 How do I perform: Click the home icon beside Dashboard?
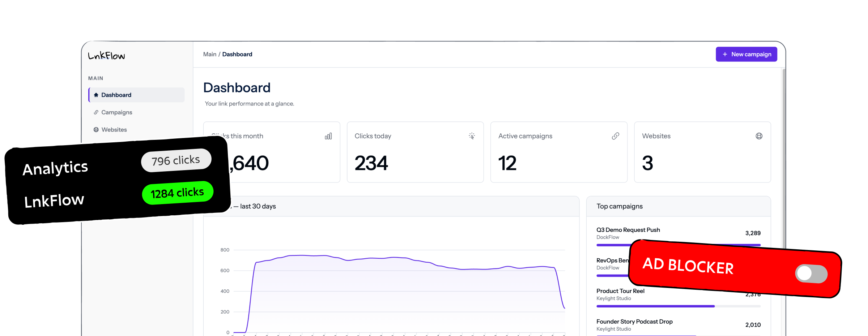pyautogui.click(x=96, y=95)
